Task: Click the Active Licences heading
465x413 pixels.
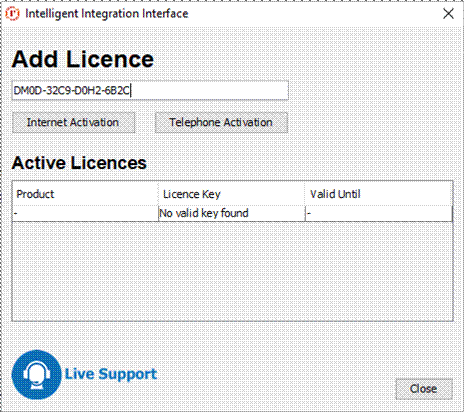Action: point(79,163)
